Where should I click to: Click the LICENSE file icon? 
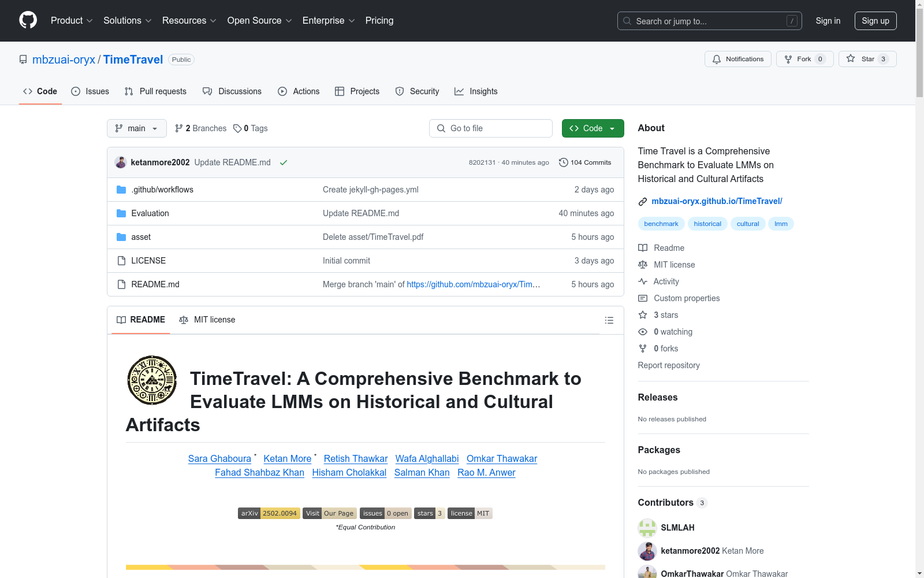[x=121, y=261]
